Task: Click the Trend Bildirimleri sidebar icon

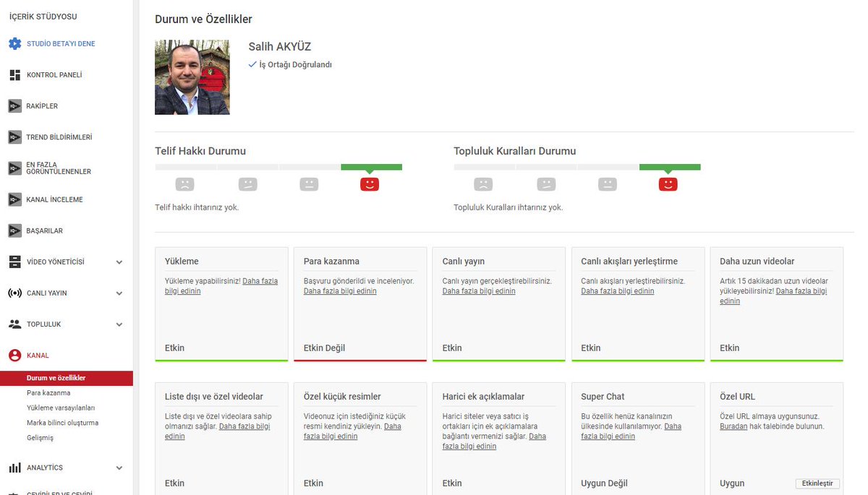Action: tap(14, 137)
